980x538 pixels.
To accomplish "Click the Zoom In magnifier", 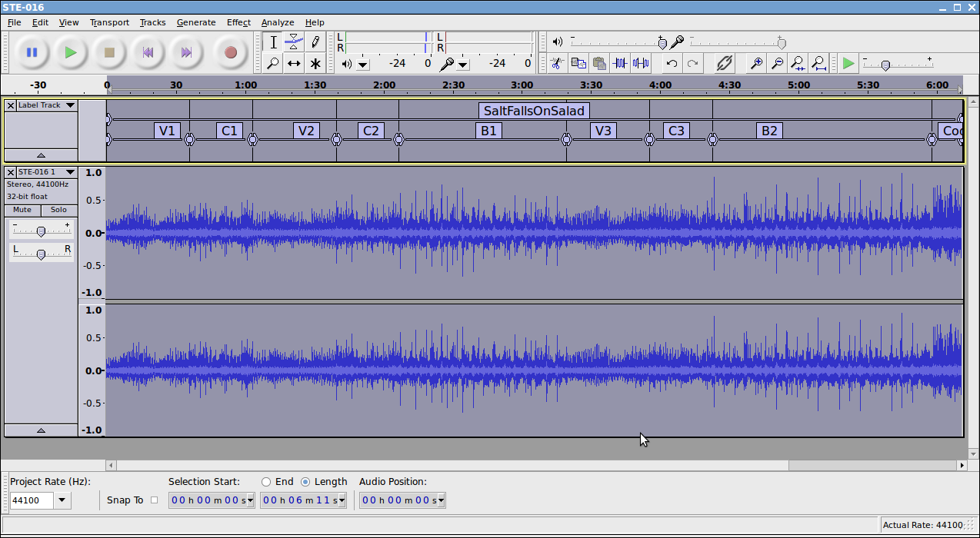I will 757,63.
